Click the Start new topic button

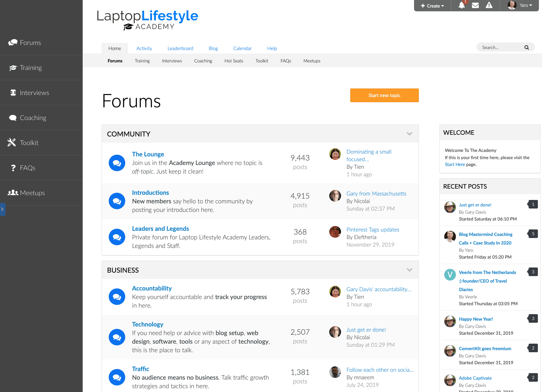385,95
